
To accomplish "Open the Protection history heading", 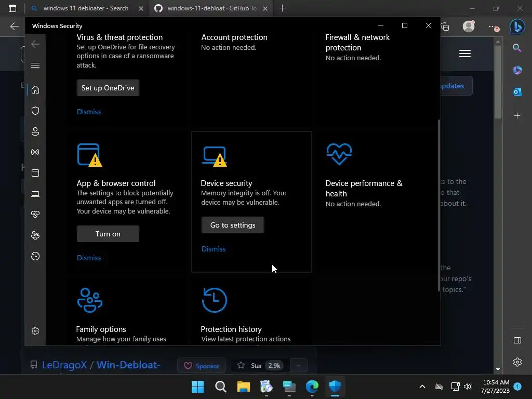I will pos(231,329).
